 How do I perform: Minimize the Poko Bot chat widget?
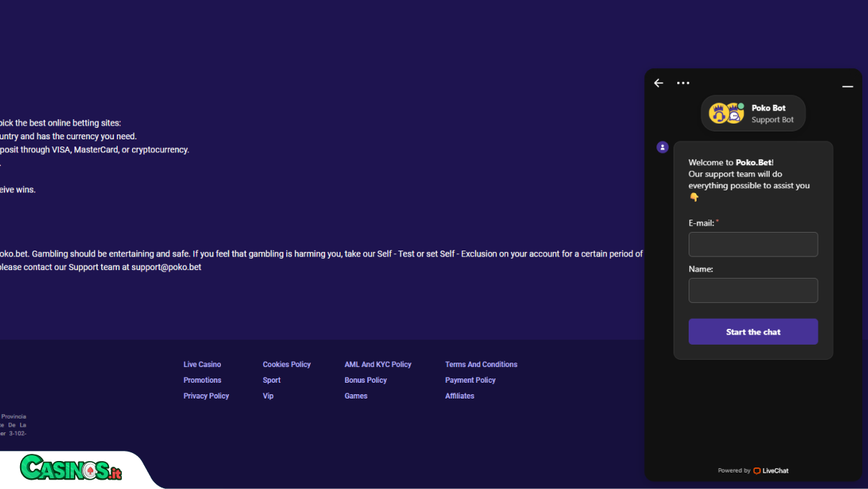tap(847, 86)
